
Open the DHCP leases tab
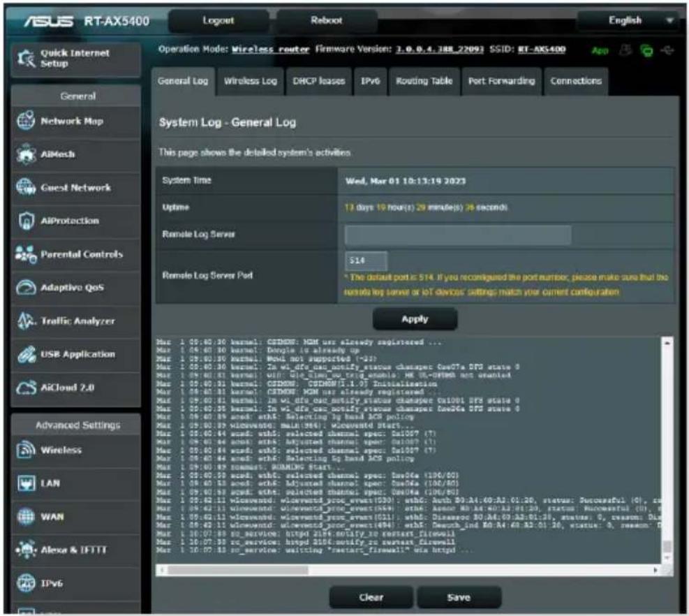319,81
